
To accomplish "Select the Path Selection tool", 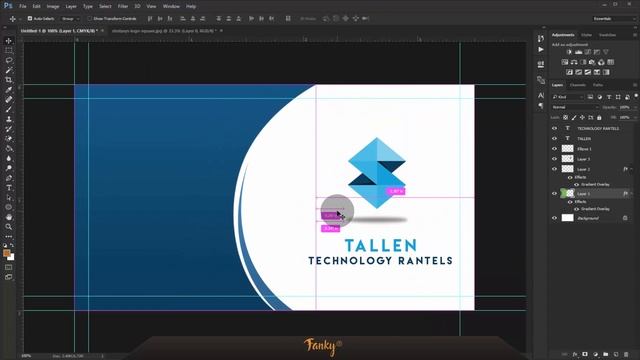I will [9, 198].
